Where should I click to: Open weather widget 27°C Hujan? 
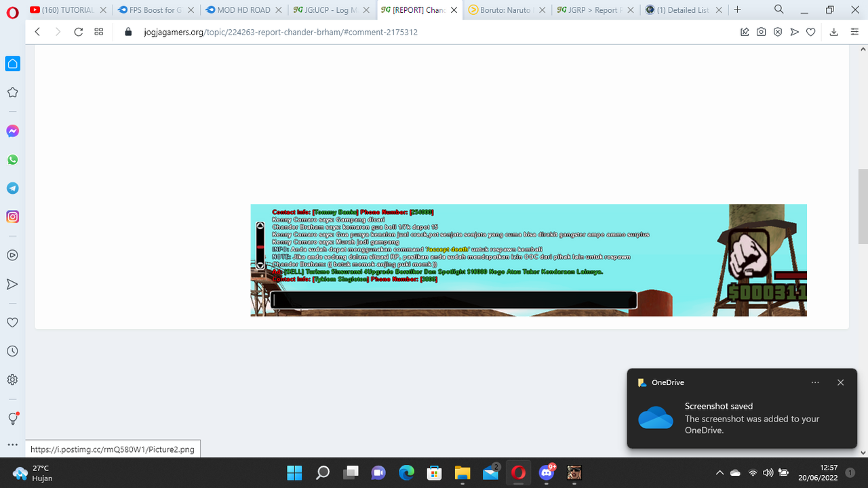click(x=32, y=472)
